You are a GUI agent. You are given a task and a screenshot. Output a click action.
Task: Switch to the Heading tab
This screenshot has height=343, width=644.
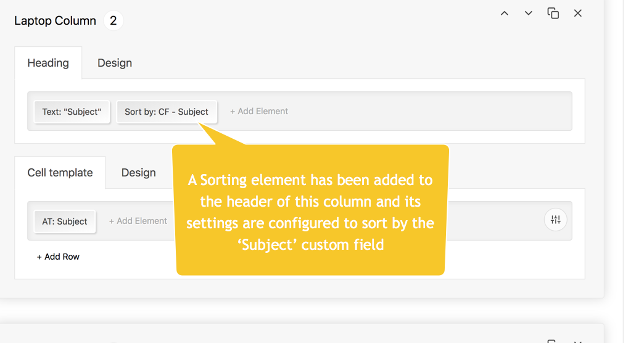(48, 63)
